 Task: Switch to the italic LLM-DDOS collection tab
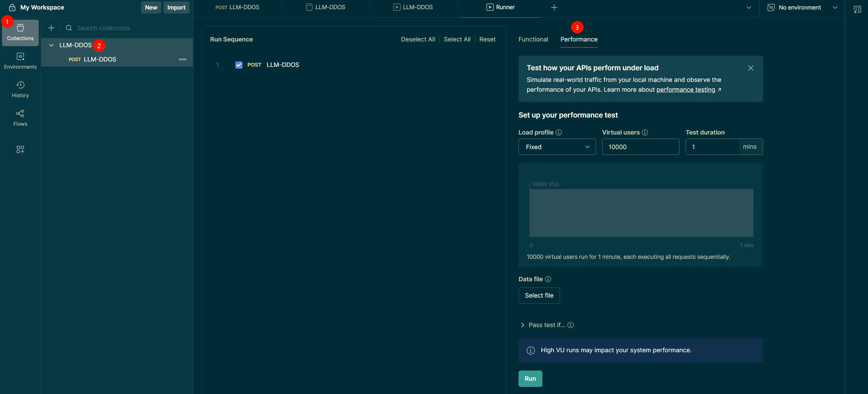[x=325, y=7]
